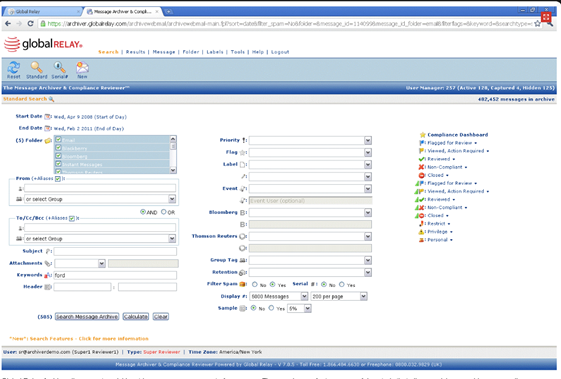
Task: Uncheck the Instant Messages folder checkbox
Action: tap(59, 164)
